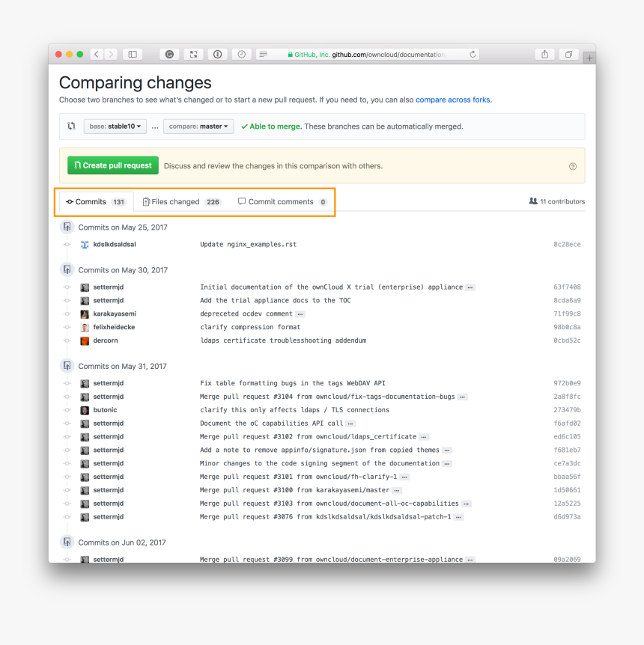Click the commit dot icon next to kdslkdsaldsal

tap(67, 244)
